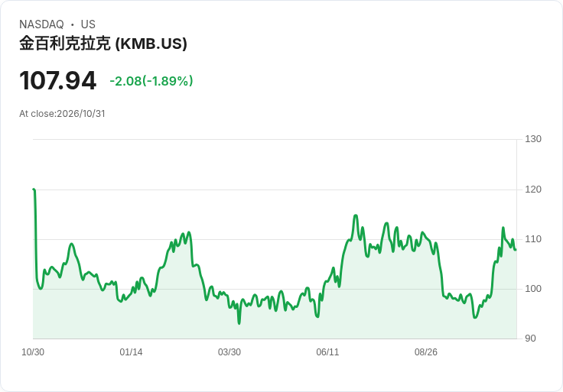563x392 pixels.
Task: Click the 01/14 date axis label
Action: tap(131, 352)
